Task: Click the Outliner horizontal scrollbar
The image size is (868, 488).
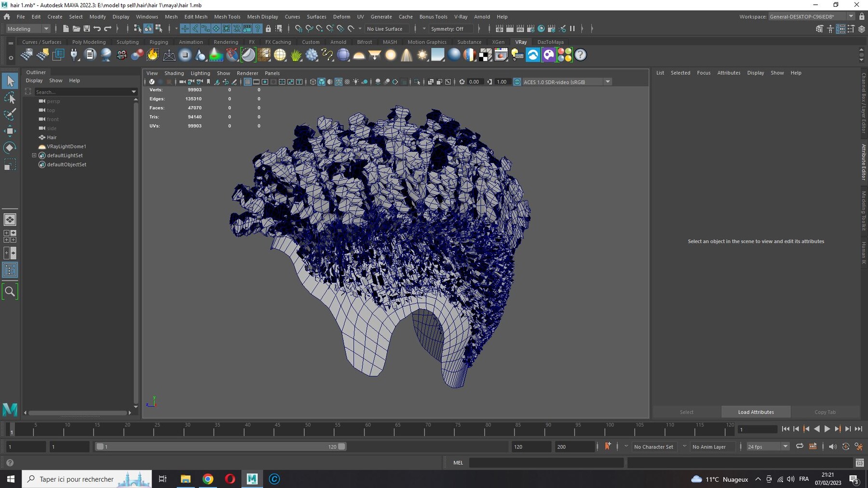Action: [77, 413]
